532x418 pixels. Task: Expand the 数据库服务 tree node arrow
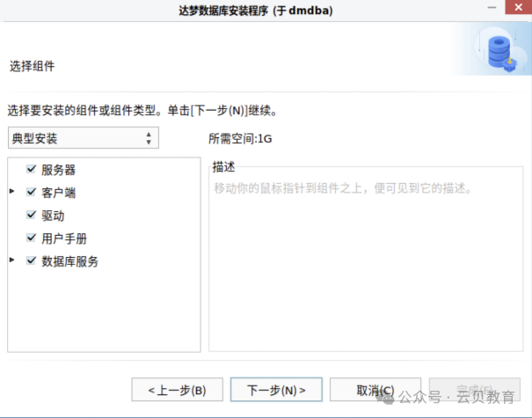pyautogui.click(x=12, y=260)
